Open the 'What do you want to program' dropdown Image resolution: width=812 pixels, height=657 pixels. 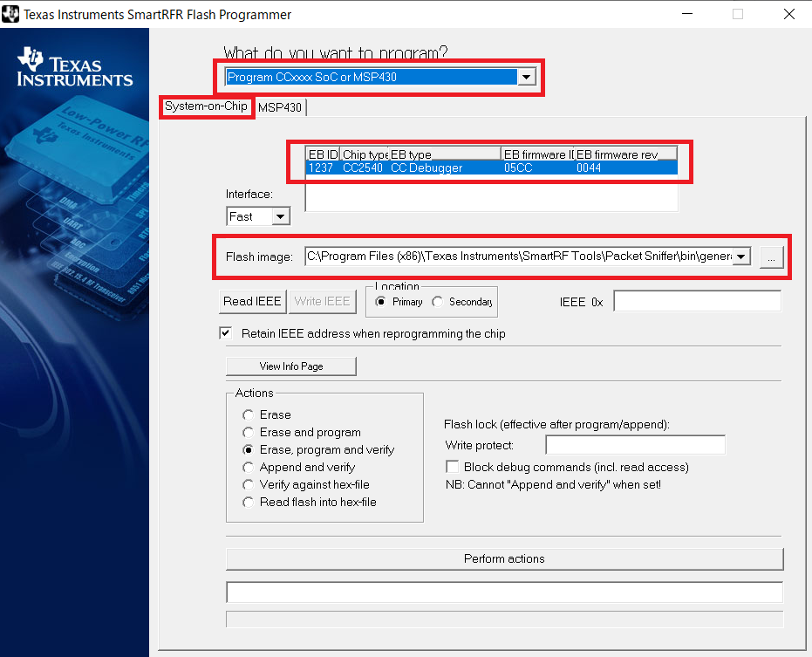526,77
